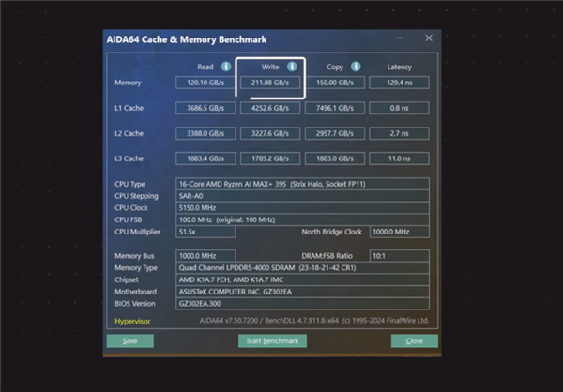Click the info icon next to Write

click(292, 68)
